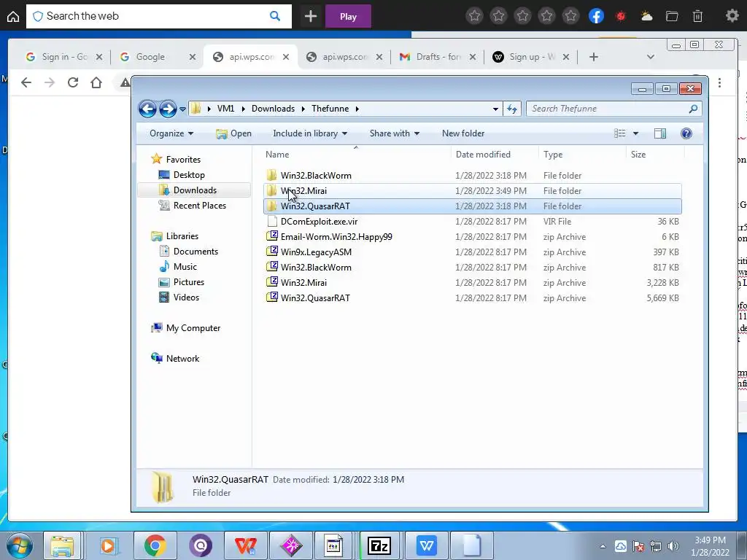
Task: Select Downloads in Favorites sidebar
Action: tap(194, 190)
